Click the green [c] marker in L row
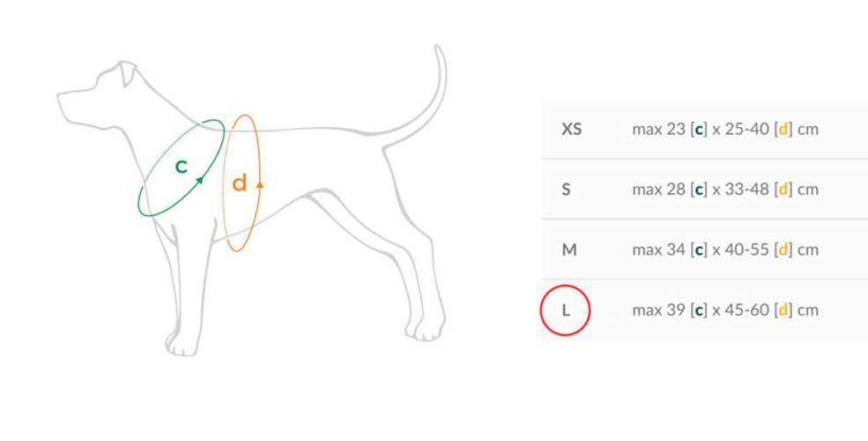868x441 pixels. (700, 310)
